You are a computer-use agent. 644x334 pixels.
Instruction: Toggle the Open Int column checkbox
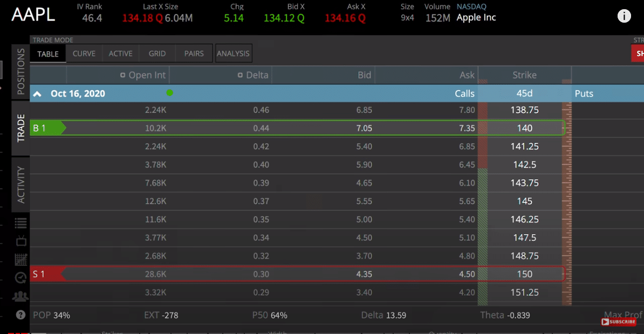tap(122, 75)
